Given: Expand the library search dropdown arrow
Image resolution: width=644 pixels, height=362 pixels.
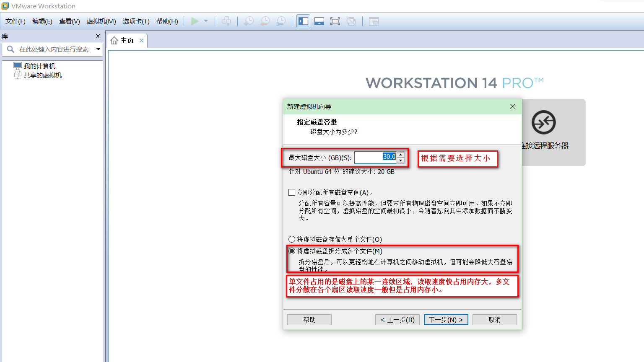Looking at the screenshot, I should [99, 49].
